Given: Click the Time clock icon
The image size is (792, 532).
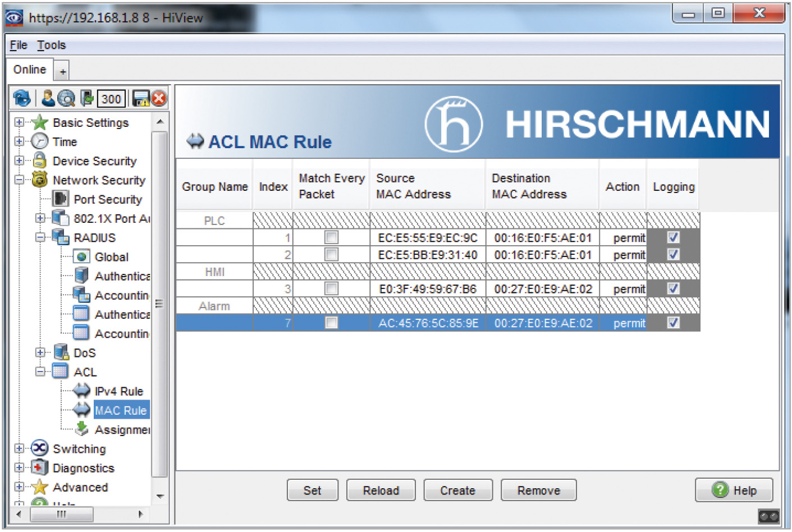Looking at the screenshot, I should click(39, 141).
